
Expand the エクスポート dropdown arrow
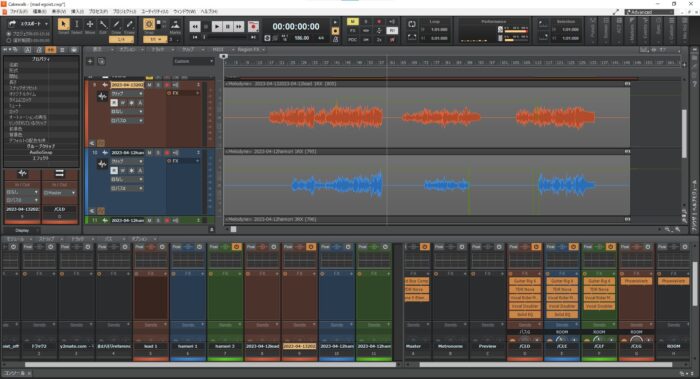(46, 24)
